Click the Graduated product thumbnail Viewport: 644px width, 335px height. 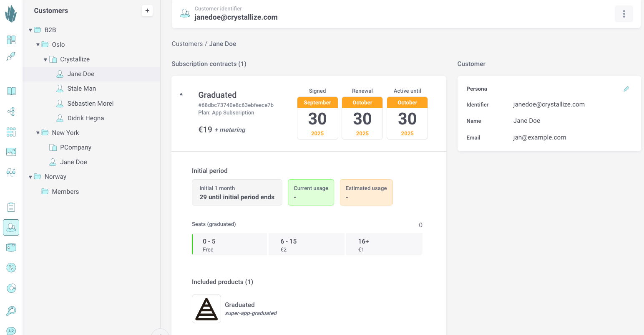point(206,309)
